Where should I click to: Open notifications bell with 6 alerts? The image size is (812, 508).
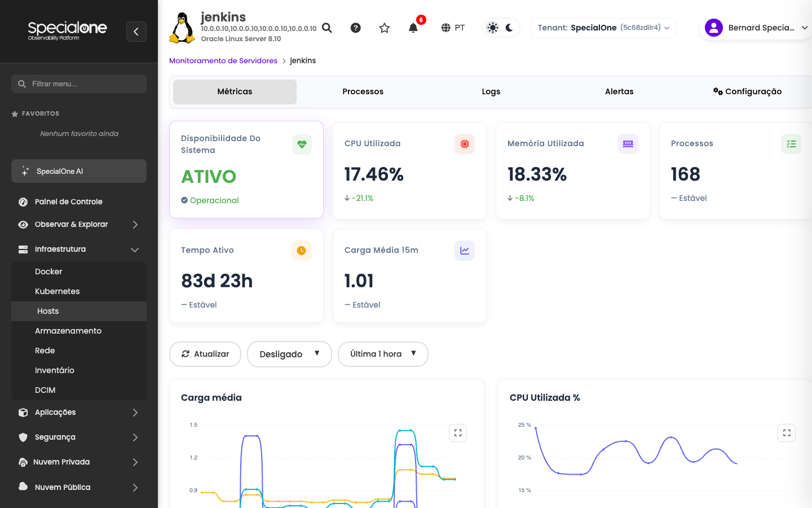(x=413, y=28)
